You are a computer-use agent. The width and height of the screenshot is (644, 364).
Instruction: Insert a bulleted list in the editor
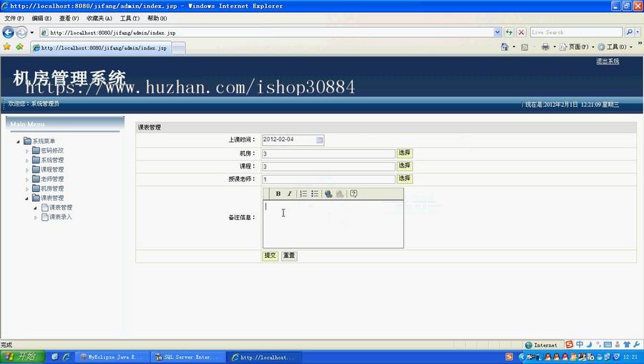(x=315, y=193)
